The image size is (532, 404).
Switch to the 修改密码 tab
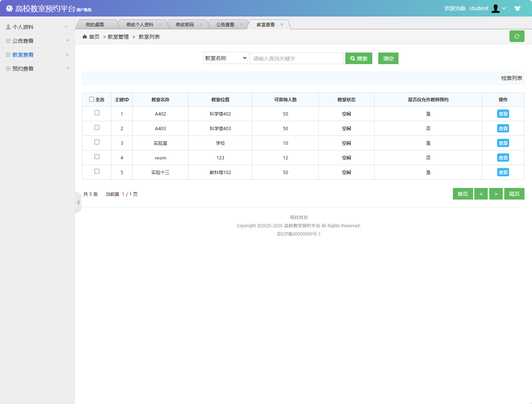[185, 25]
